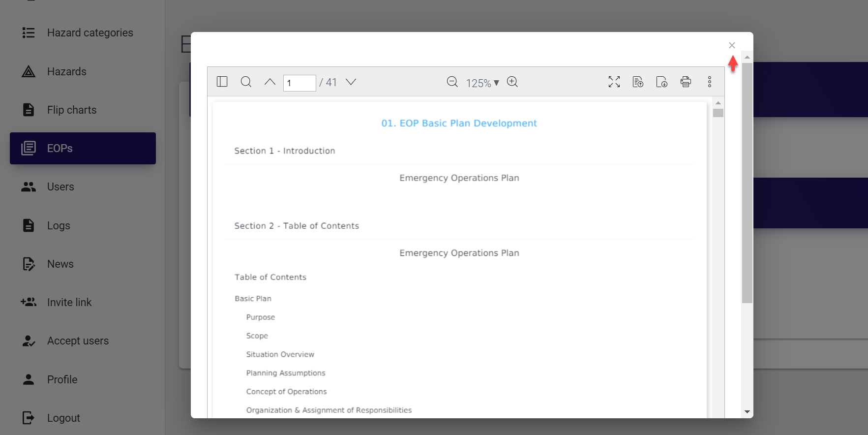Click the dialog's vertical scrollbar thumb

[x=747, y=182]
